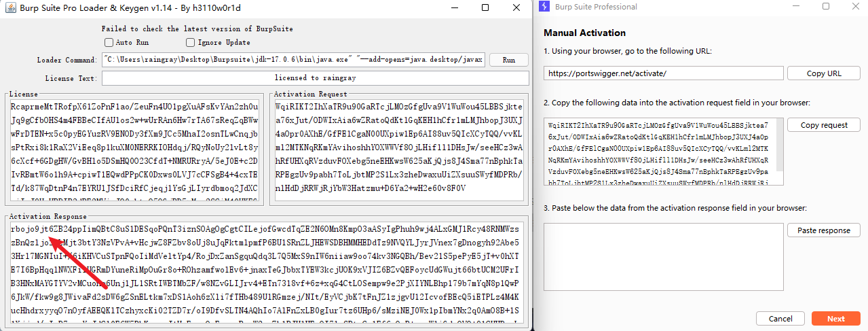Screen dimensions: 868x331
Task: Click the Burp Suite Professional title icon
Action: [543, 6]
